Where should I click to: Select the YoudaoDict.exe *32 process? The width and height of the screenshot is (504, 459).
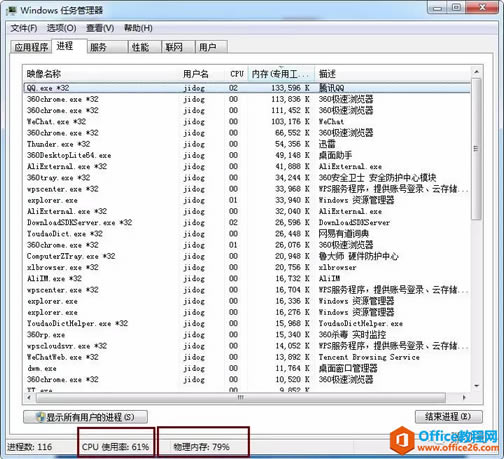pyautogui.click(x=247, y=234)
